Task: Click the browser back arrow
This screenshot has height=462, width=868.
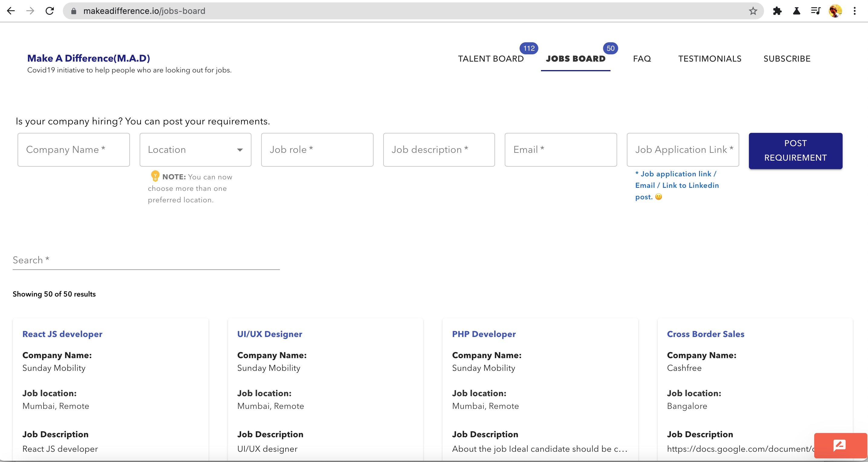Action: coord(11,11)
